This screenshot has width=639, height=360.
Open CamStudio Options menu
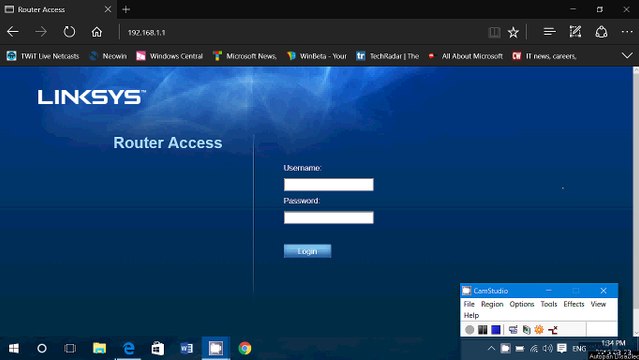pos(522,304)
